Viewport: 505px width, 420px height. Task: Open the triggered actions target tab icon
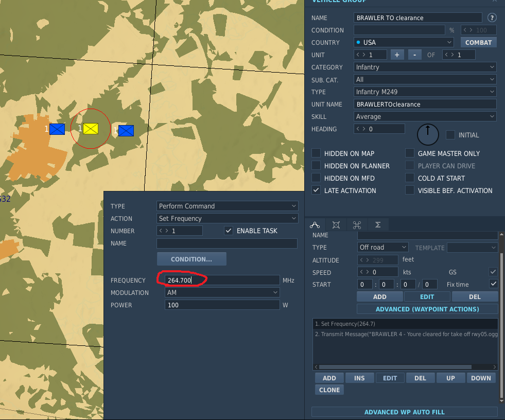point(336,225)
